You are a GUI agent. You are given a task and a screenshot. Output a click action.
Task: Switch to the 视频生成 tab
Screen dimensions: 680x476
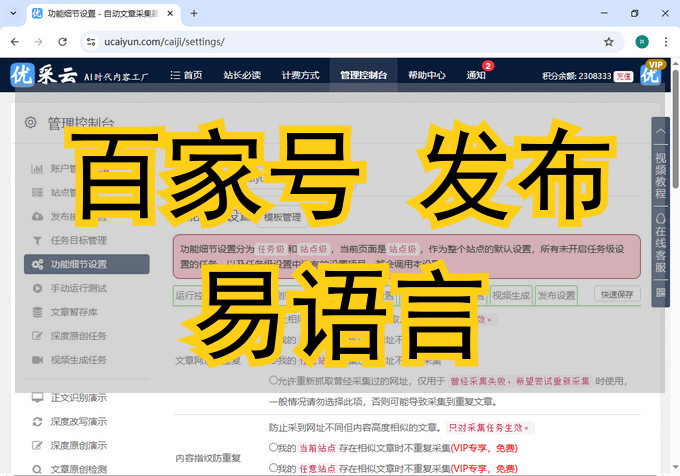point(511,295)
